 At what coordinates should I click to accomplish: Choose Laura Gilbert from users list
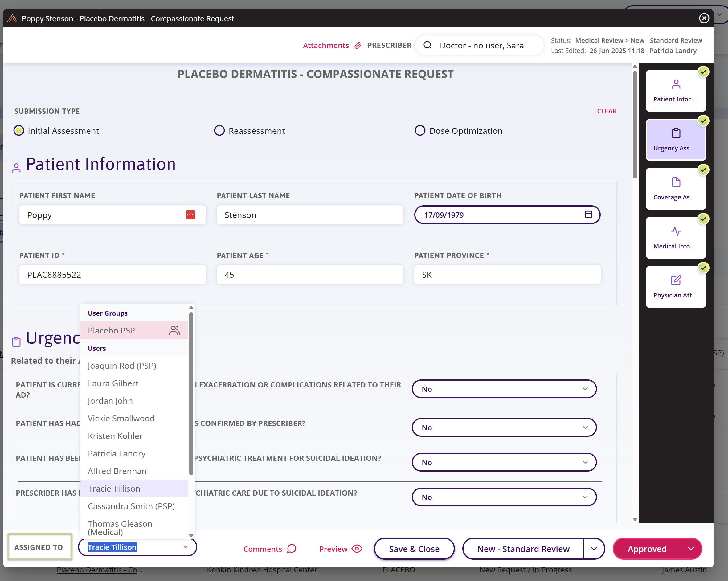(x=134, y=383)
